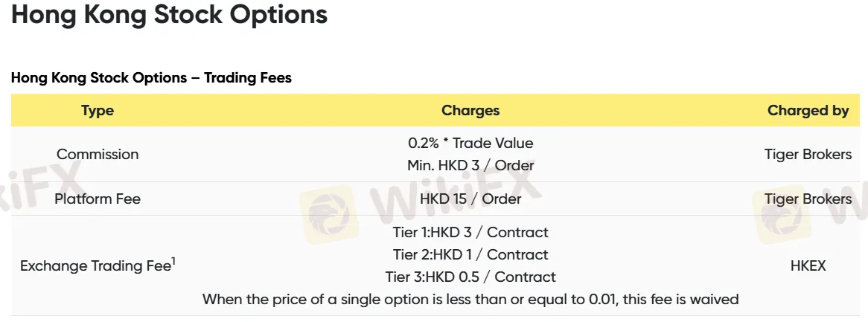Click the "Min. HKD 3 / Order" text
Screen dimensions: 868x322
pos(470,165)
